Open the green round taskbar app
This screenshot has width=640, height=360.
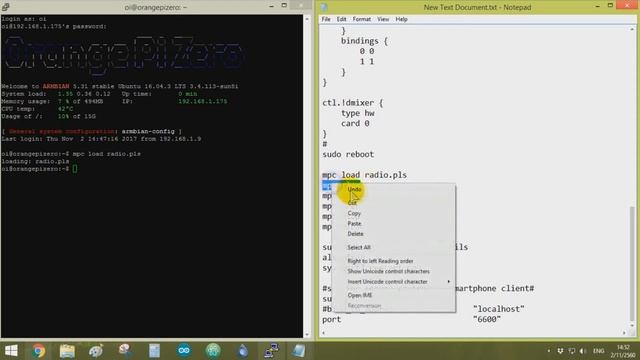click(213, 351)
